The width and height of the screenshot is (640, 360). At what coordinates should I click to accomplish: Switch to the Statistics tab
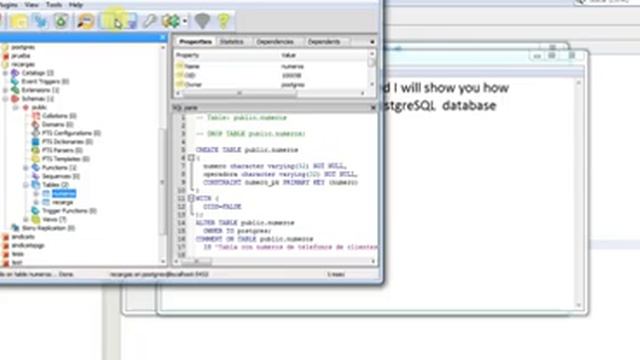point(231,42)
